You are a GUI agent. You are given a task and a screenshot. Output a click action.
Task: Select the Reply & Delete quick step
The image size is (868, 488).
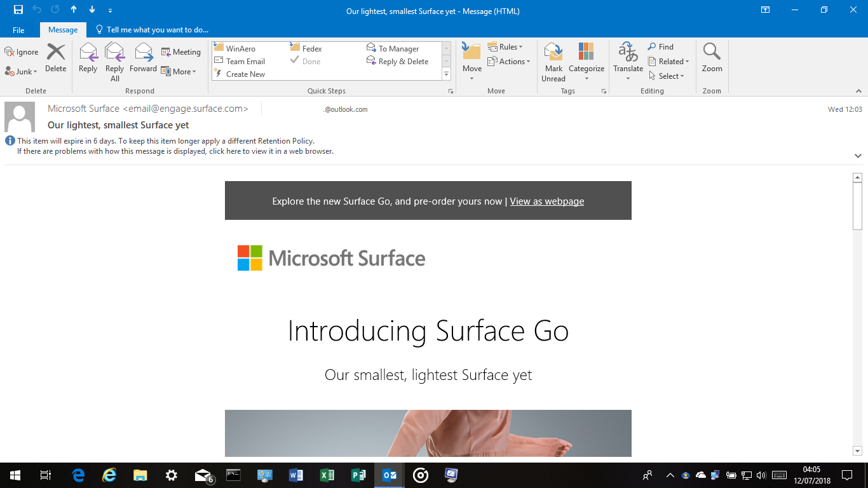(x=398, y=62)
